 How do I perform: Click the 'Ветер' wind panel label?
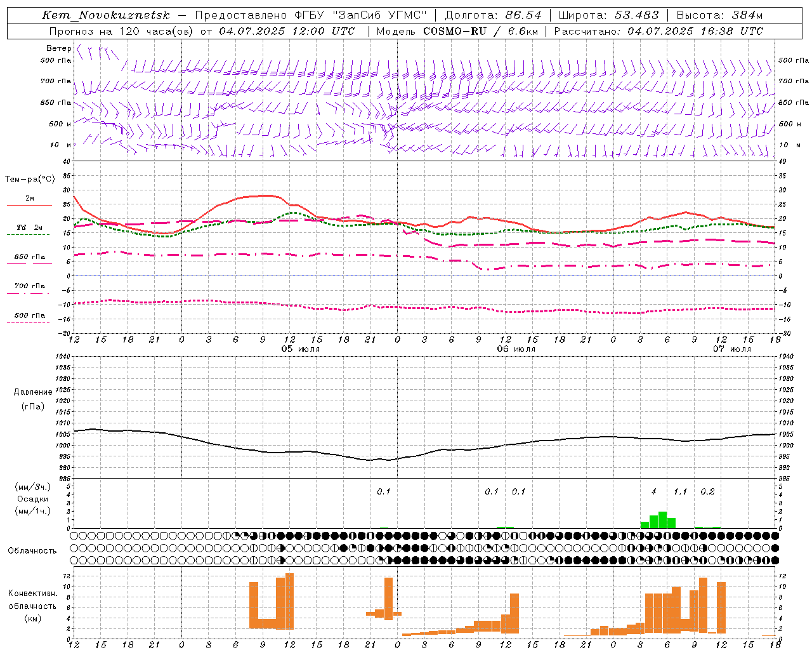click(58, 48)
